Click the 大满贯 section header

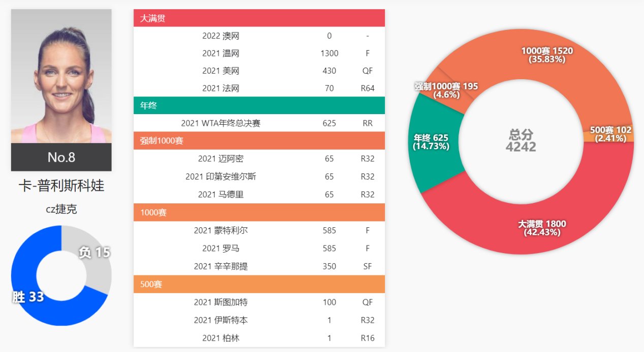(259, 18)
